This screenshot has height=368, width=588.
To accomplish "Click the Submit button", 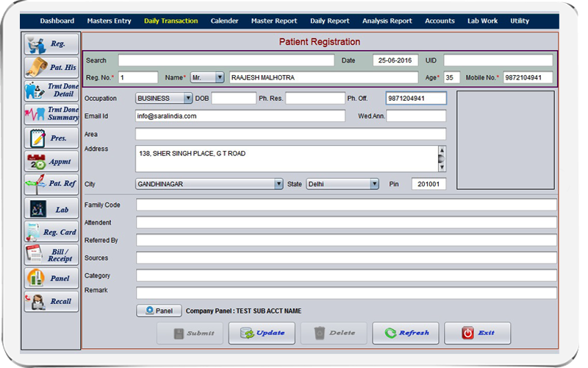I will 190,333.
